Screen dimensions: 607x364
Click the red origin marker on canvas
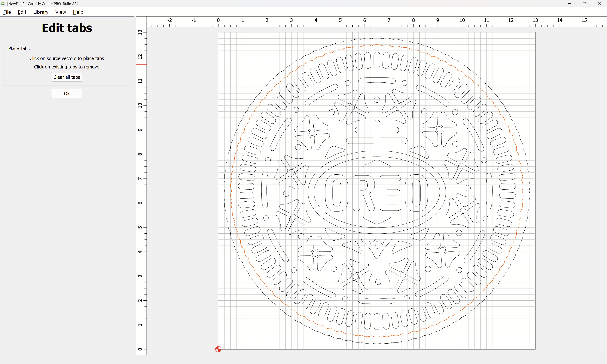(218, 349)
